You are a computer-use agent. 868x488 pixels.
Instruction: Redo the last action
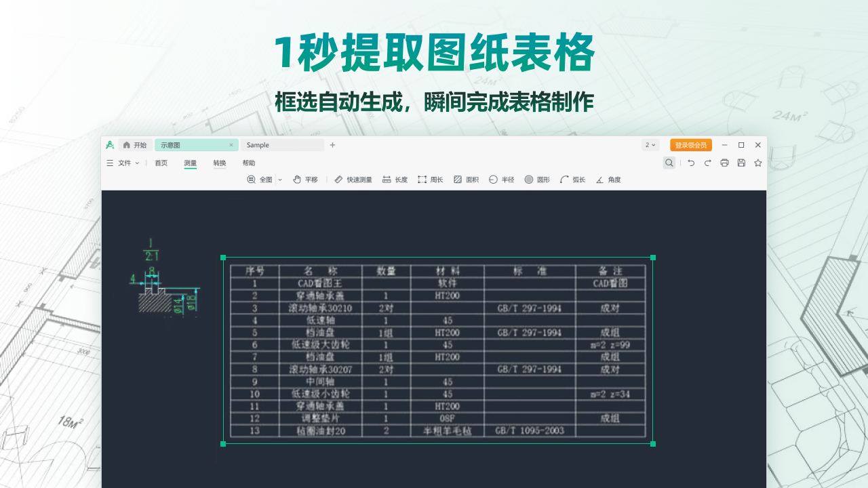coord(707,163)
